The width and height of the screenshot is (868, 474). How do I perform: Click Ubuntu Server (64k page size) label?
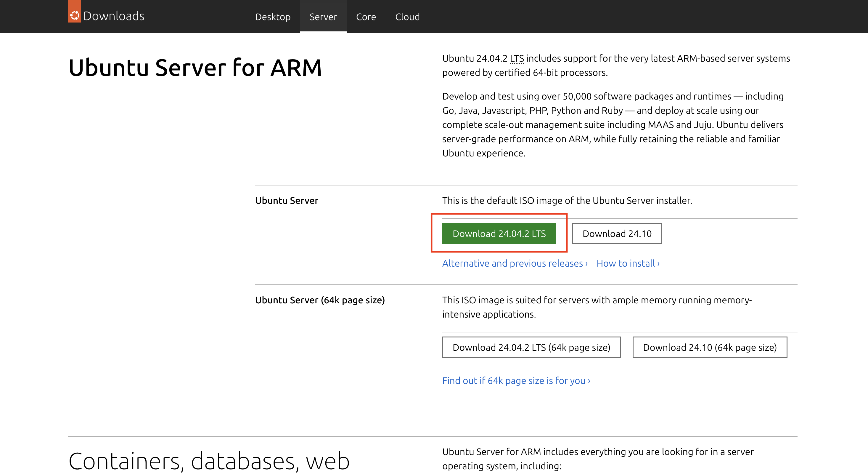319,300
